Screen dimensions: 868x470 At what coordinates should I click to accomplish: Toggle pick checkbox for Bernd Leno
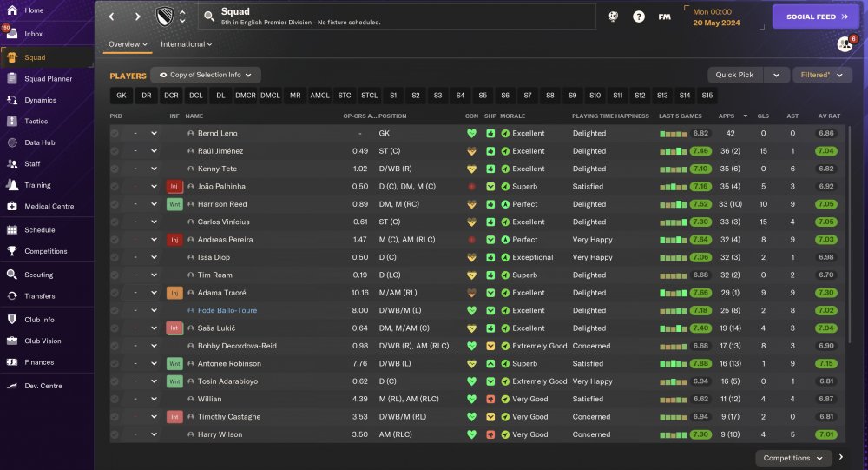[115, 134]
